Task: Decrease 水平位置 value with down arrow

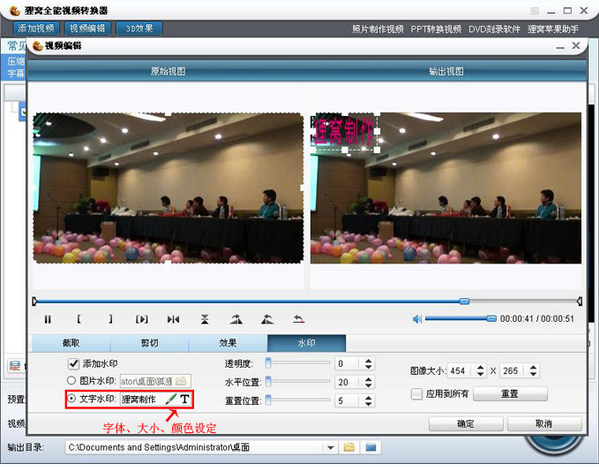Action: point(368,385)
